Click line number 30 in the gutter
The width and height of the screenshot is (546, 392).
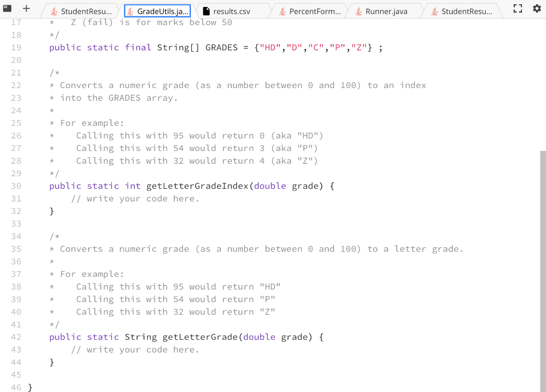pos(16,186)
